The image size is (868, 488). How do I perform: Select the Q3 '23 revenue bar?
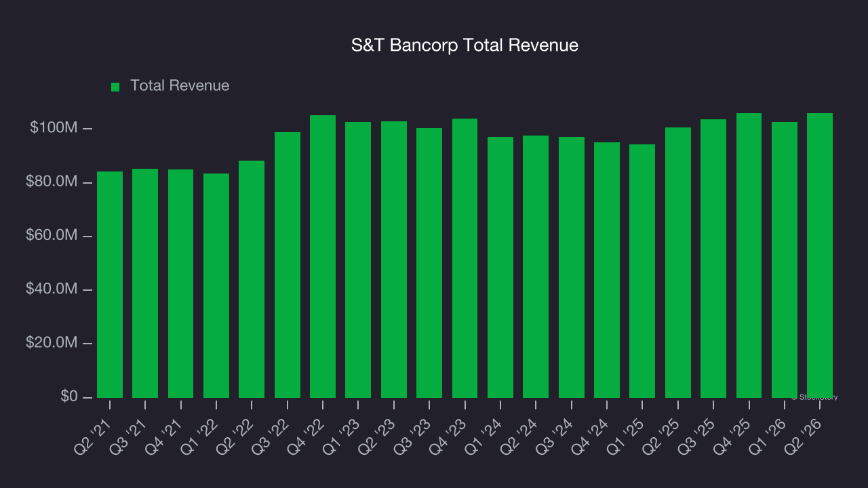click(x=429, y=263)
